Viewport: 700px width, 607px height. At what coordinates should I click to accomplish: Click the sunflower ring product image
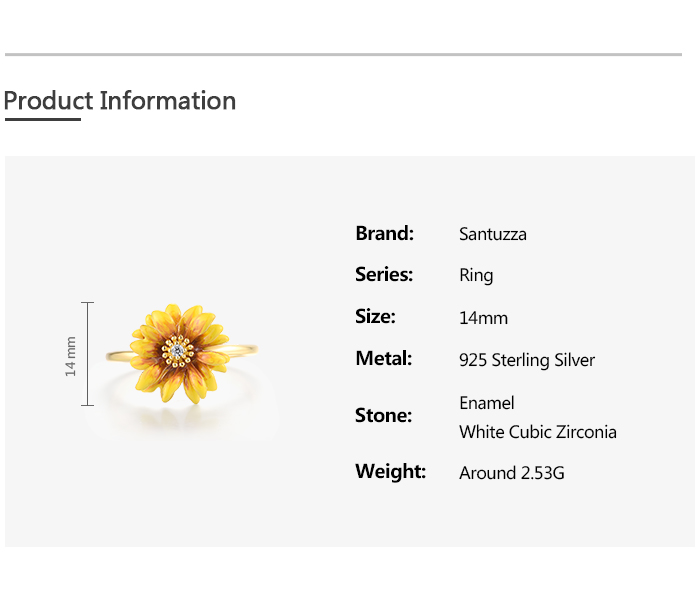click(x=180, y=354)
